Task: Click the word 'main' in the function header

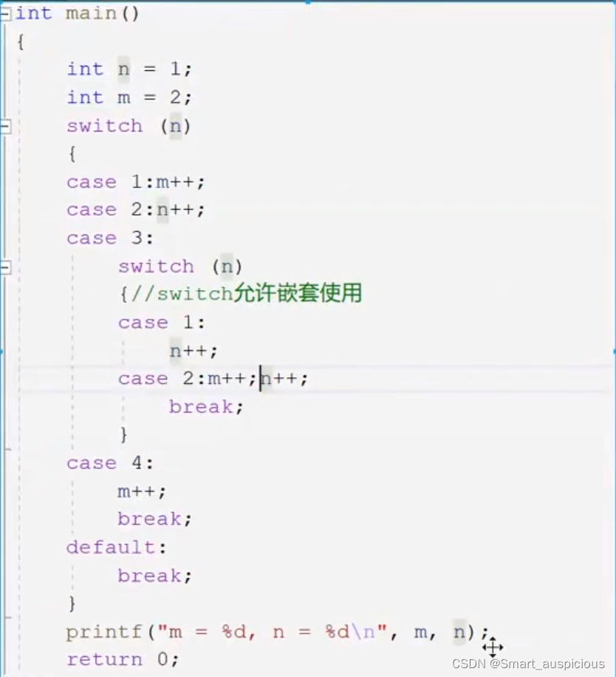Action: (x=91, y=13)
